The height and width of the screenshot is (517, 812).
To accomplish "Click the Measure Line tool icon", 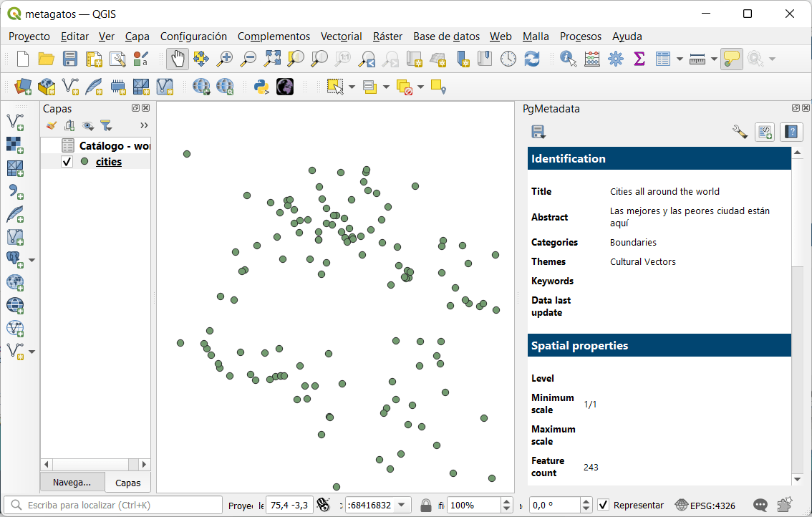I will tap(697, 59).
